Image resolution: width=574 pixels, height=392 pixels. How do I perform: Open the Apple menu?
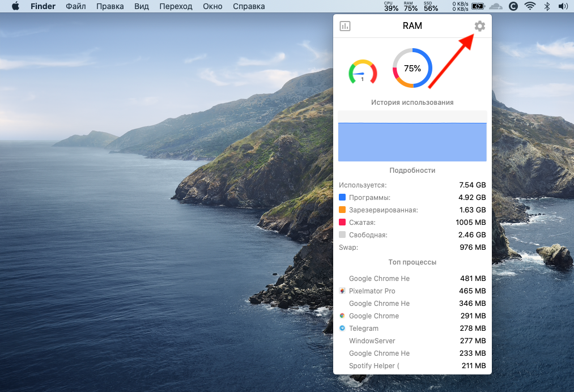15,7
